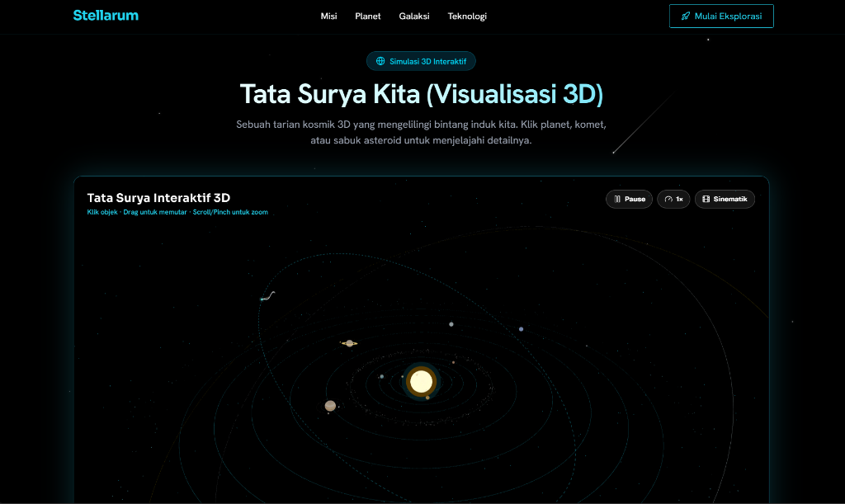The height and width of the screenshot is (504, 845).
Task: Click the rocket icon in Mulai Eksplorasi
Action: click(686, 16)
